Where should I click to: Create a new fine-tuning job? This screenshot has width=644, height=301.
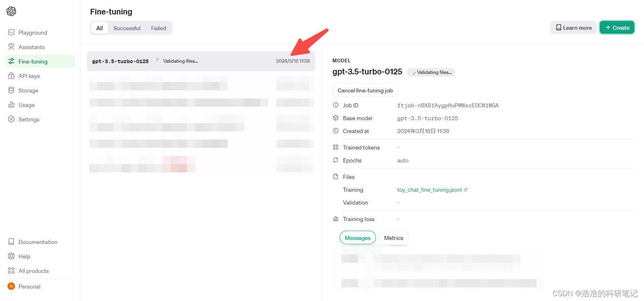point(617,27)
